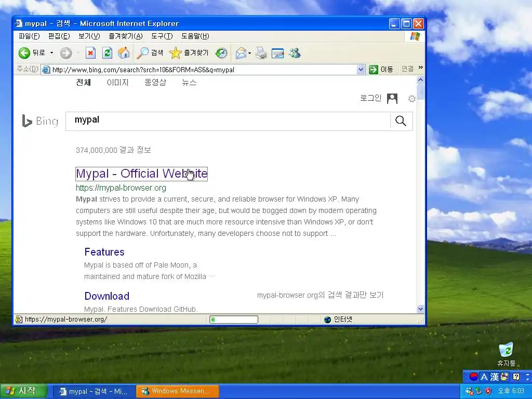Switch to the News (뉴스) tab
Viewport: 532px width, 399px height.
click(189, 83)
